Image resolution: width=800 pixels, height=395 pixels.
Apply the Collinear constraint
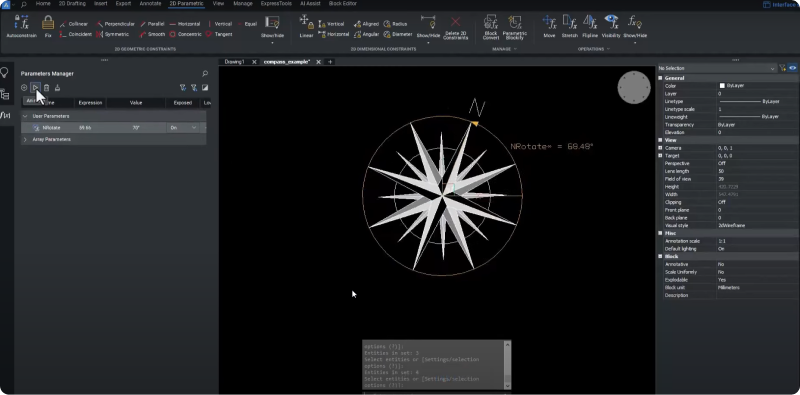[x=73, y=24]
